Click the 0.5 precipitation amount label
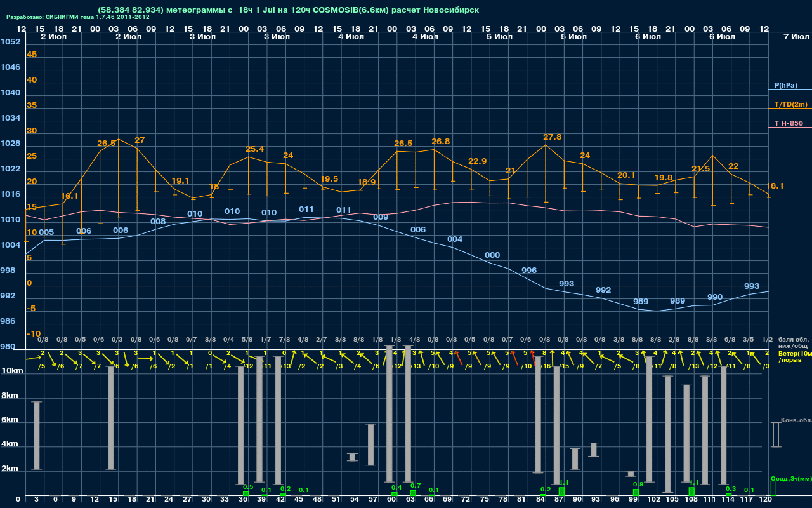The width and height of the screenshot is (812, 508). click(248, 487)
